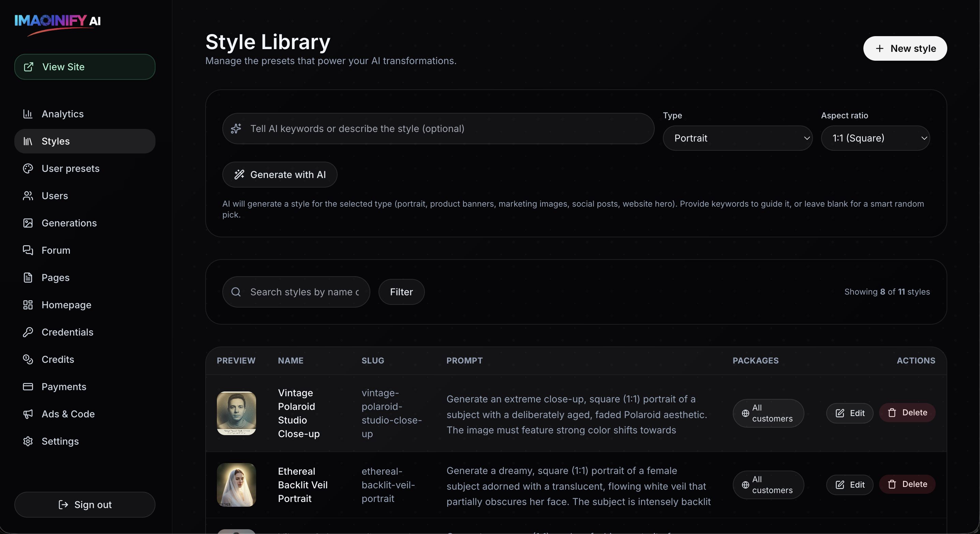The height and width of the screenshot is (534, 980).
Task: Open the Filter options for styles
Action: (401, 292)
